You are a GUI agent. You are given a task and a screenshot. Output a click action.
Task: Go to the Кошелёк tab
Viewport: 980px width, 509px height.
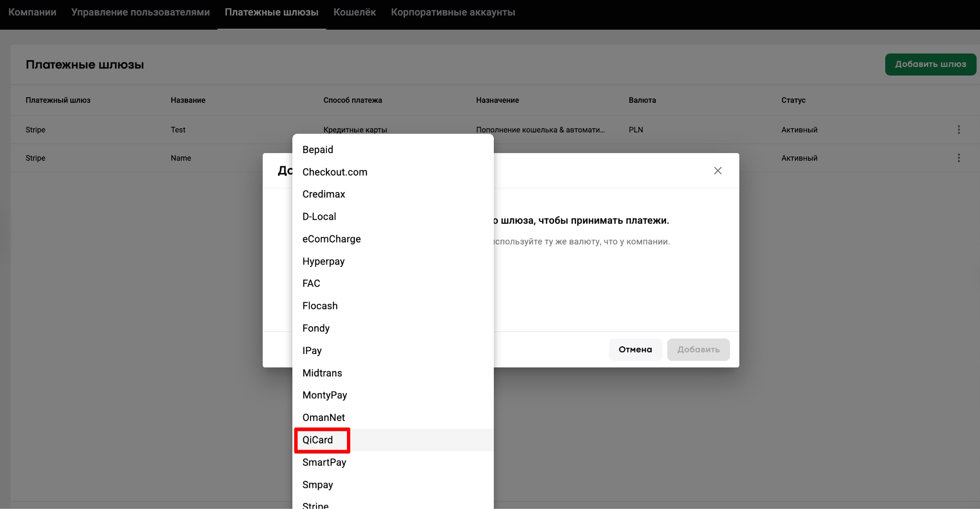tap(355, 12)
